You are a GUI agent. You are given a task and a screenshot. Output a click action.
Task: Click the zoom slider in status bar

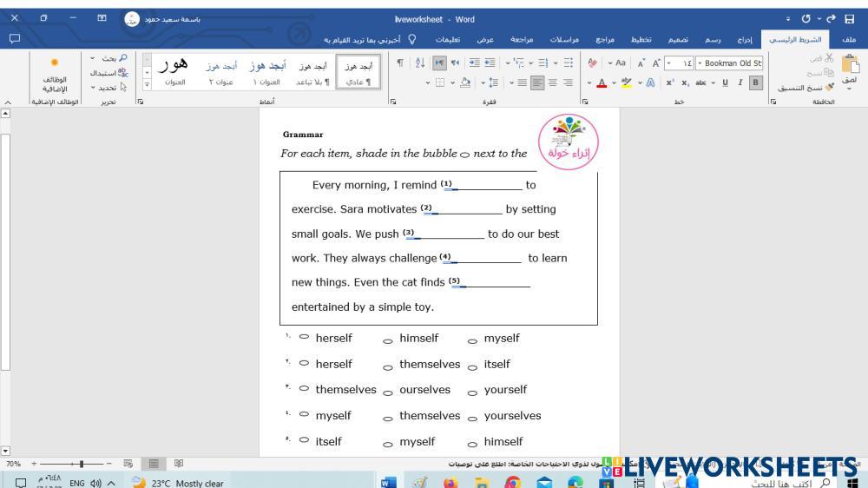pyautogui.click(x=82, y=465)
